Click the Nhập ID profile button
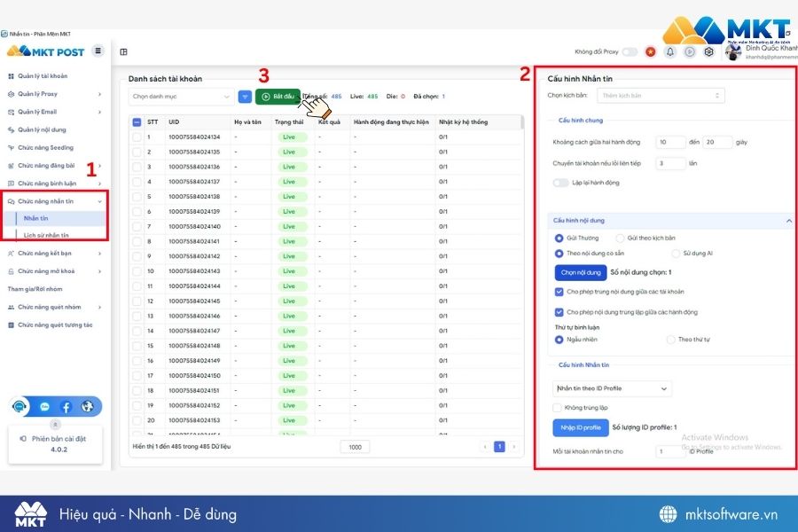This screenshot has height=532, width=798. tap(580, 427)
